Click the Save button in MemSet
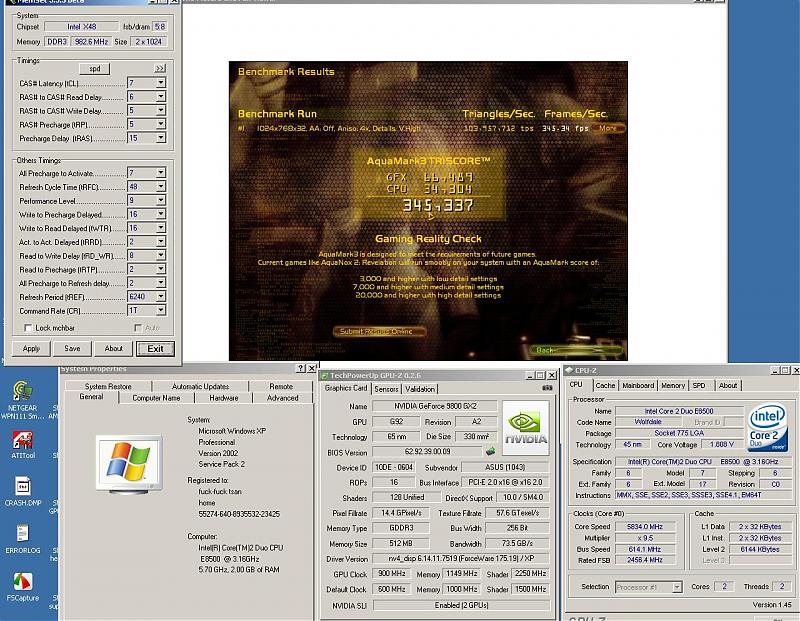This screenshot has width=800, height=621. [72, 349]
